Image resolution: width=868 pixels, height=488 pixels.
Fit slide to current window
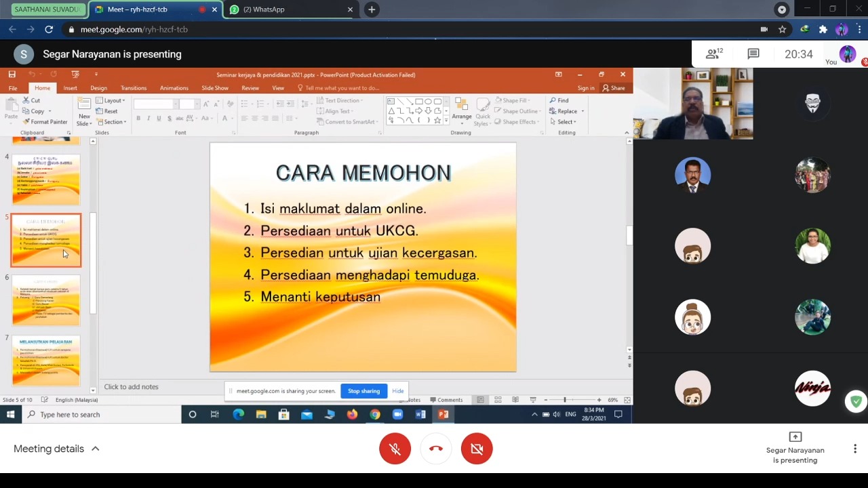coord(627,400)
